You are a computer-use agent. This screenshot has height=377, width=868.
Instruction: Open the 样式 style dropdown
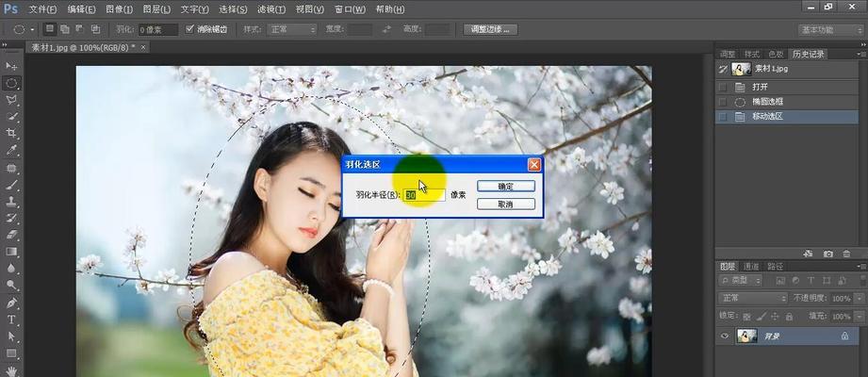coord(292,29)
